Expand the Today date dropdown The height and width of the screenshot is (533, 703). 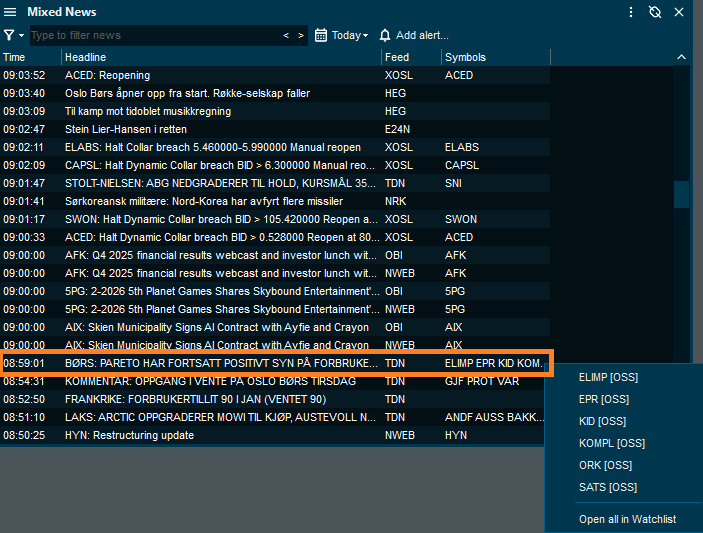tap(349, 35)
